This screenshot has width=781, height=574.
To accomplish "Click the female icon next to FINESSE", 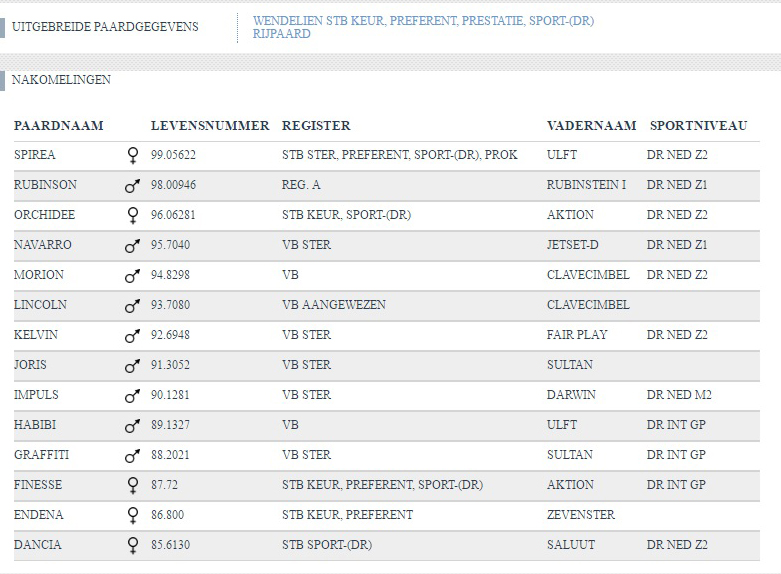I will point(132,485).
